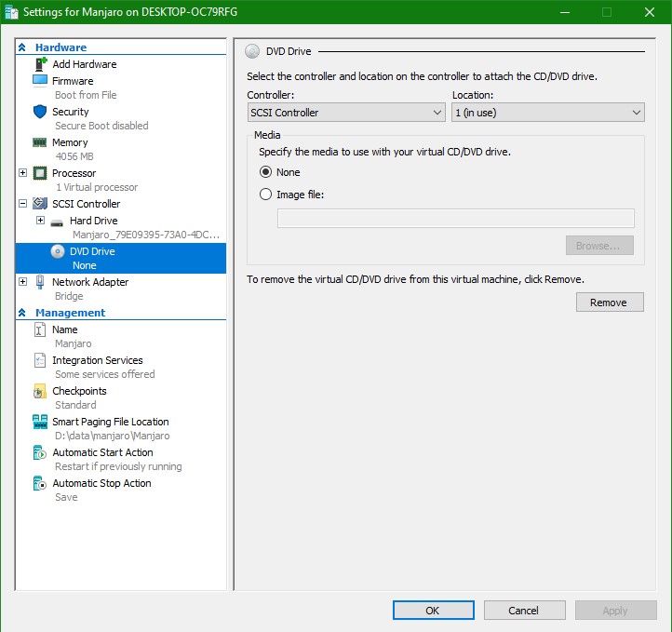This screenshot has height=632, width=672.
Task: Select Integration Services in Management list
Action: click(x=97, y=360)
